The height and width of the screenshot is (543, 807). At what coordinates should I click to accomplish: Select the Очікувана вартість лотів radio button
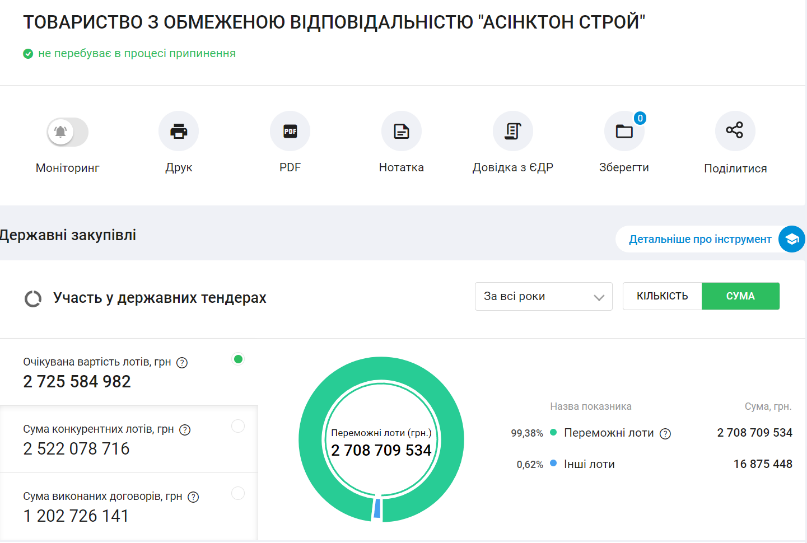[238, 359]
